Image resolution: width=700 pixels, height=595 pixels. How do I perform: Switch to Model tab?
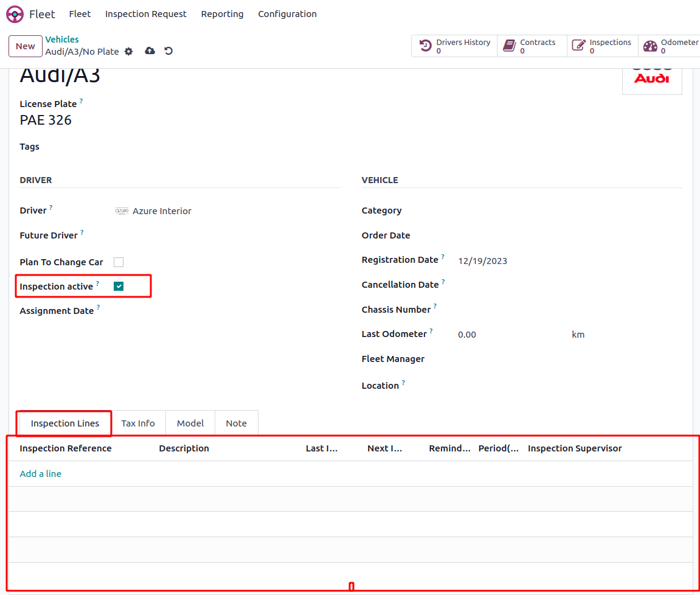[190, 423]
